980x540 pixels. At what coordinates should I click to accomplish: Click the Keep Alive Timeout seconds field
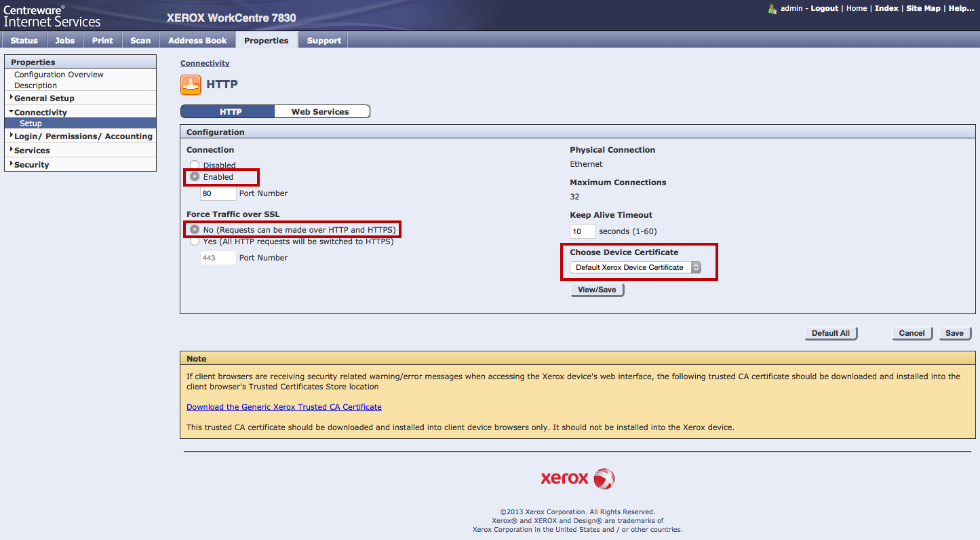(583, 231)
